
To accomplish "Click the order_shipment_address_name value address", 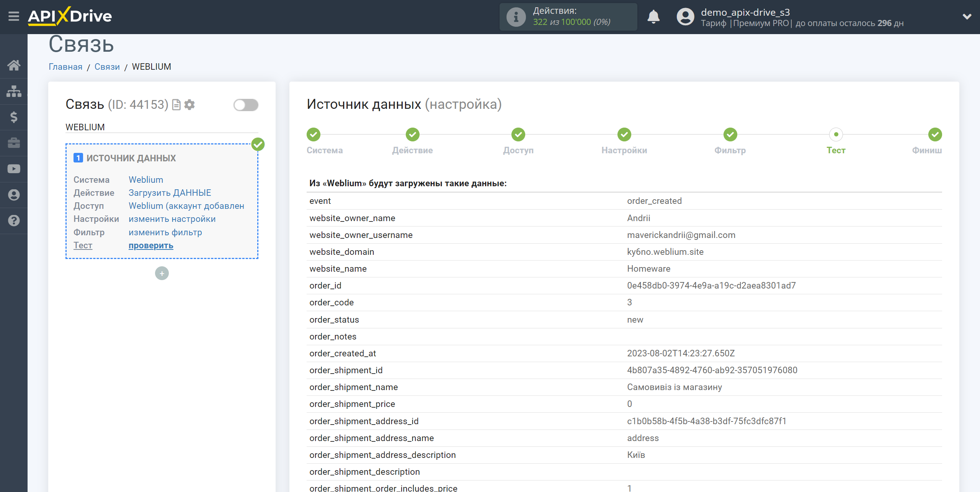I will (643, 438).
